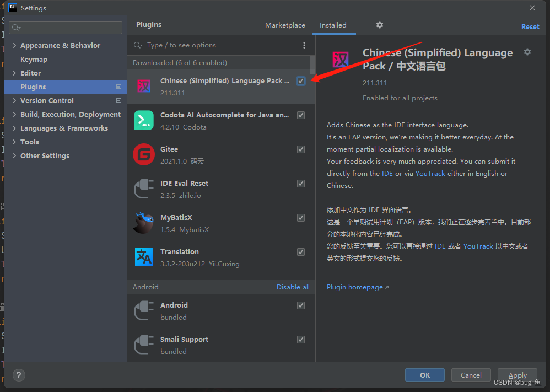This screenshot has height=392, width=550.
Task: Select the Gitee plugin name
Action: click(169, 149)
